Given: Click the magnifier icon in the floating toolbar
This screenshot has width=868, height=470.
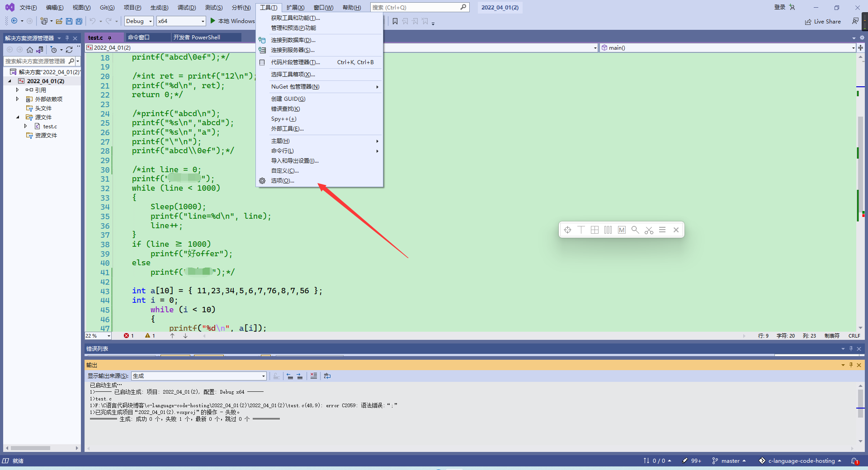Looking at the screenshot, I should pos(635,230).
